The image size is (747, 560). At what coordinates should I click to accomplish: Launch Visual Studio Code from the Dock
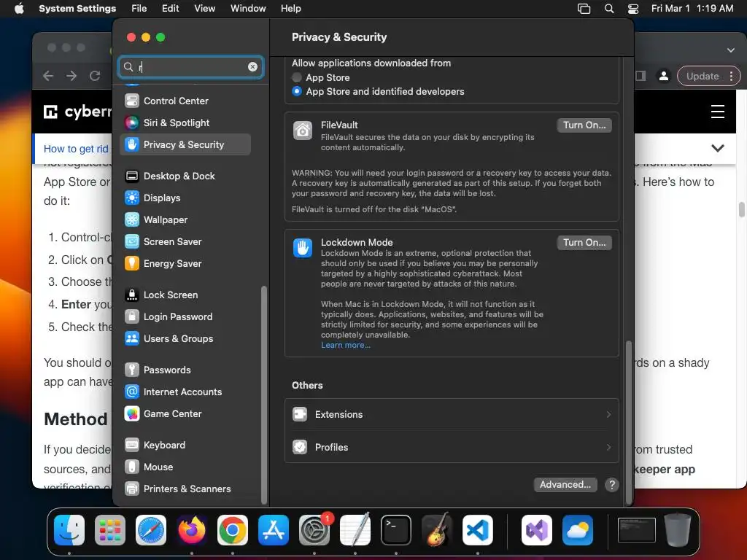coord(477,529)
